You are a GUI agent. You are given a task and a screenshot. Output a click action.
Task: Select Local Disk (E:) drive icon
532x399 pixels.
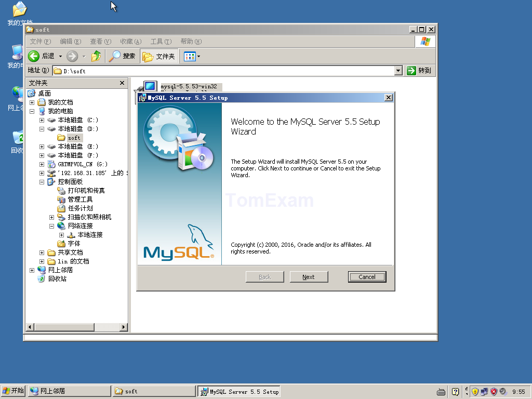click(51, 147)
